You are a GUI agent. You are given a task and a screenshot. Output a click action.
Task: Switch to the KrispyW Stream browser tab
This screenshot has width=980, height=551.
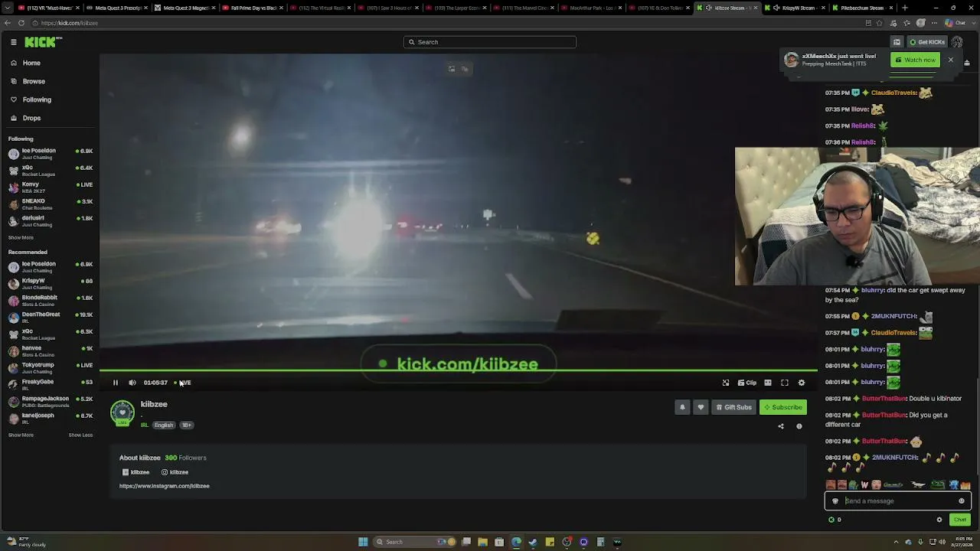794,8
